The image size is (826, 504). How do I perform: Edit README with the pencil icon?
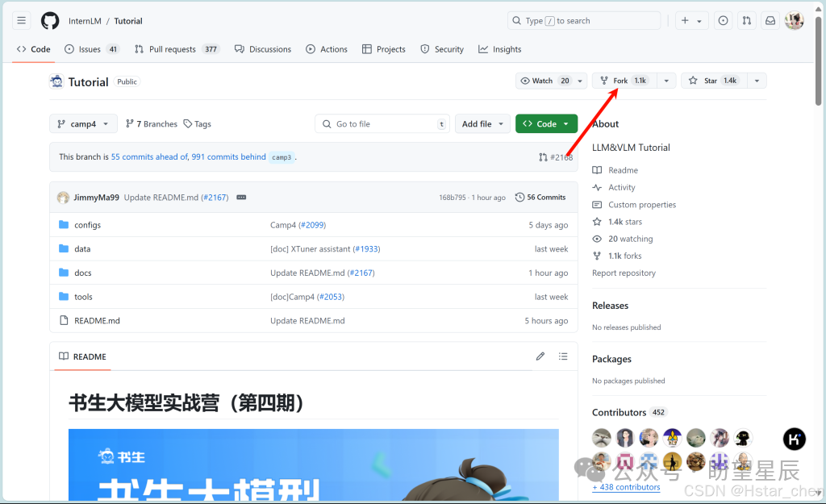[x=540, y=356]
